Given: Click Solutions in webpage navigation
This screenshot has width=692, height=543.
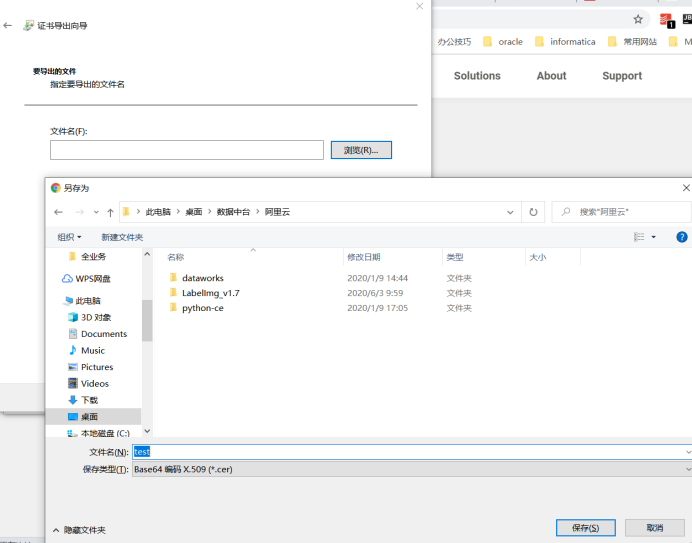Looking at the screenshot, I should coord(477,76).
